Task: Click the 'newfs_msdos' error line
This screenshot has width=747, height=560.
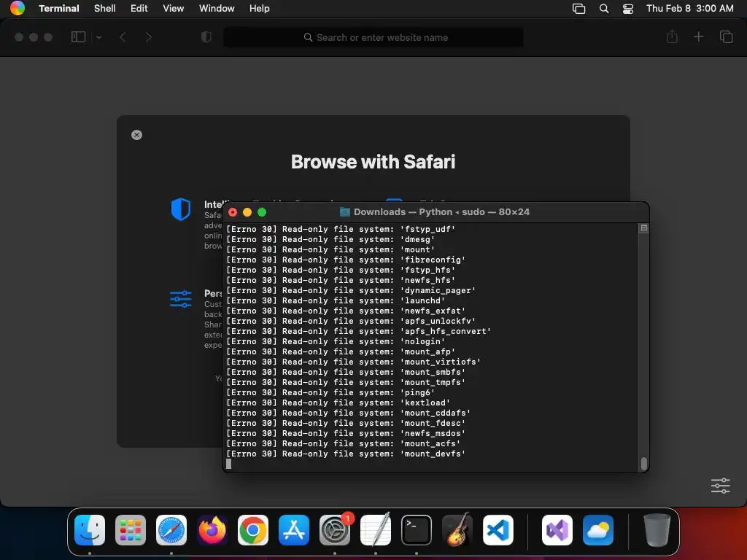Action: pos(346,433)
